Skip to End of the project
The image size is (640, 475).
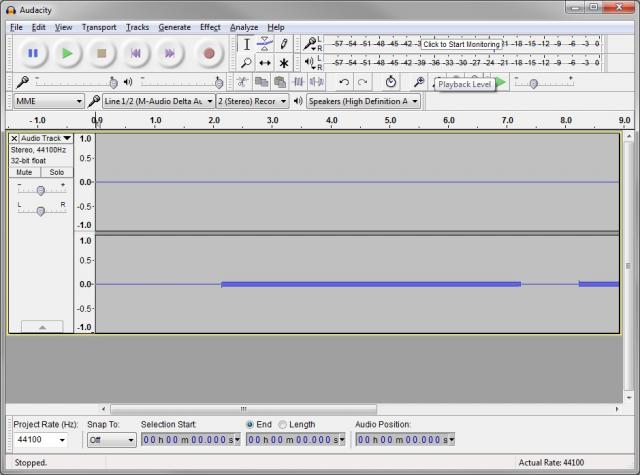pos(169,53)
